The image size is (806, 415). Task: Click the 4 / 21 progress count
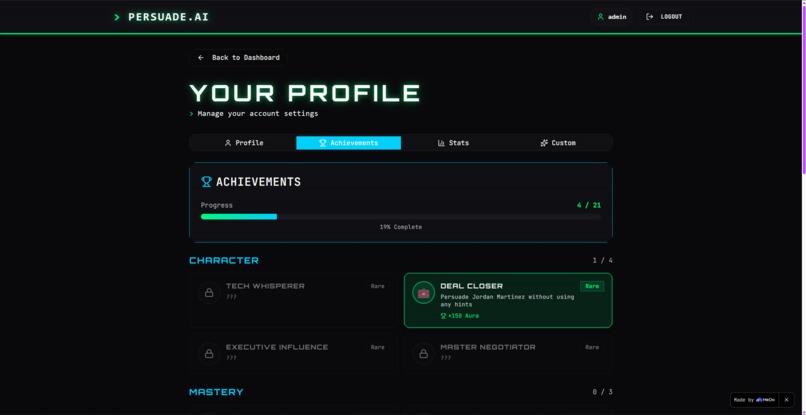tap(589, 205)
